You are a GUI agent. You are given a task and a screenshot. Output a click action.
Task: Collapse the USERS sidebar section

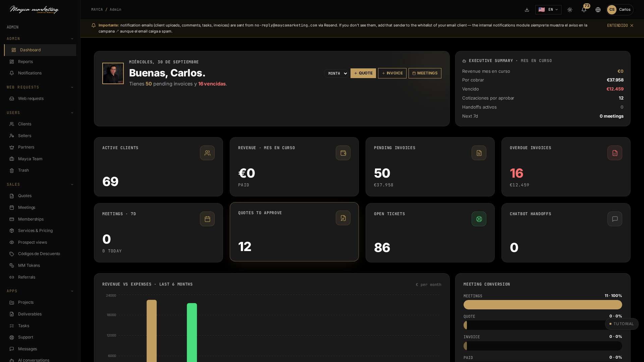[x=40, y=113]
